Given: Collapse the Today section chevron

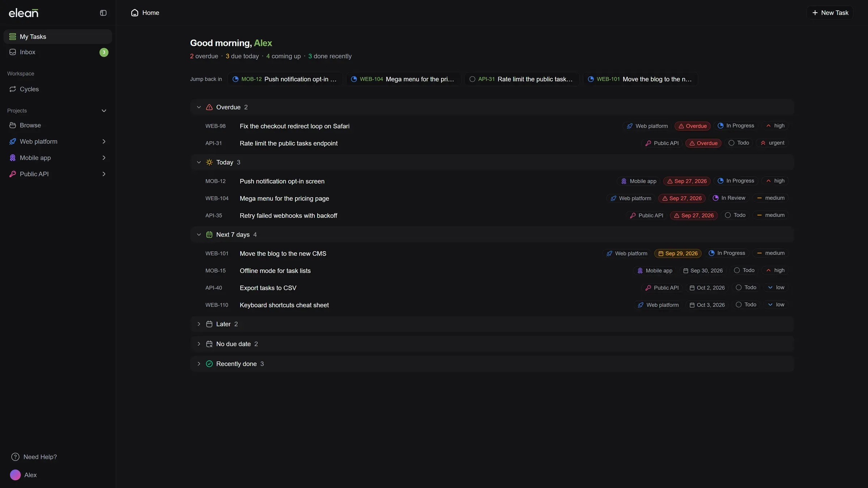Looking at the screenshot, I should 199,162.
